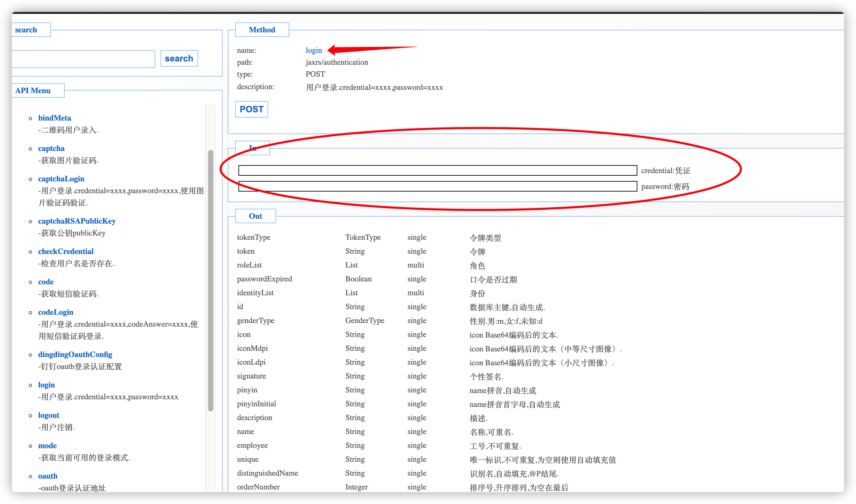Viewport: 856px width, 504px height.
Task: Open the code API link
Action: [x=46, y=282]
